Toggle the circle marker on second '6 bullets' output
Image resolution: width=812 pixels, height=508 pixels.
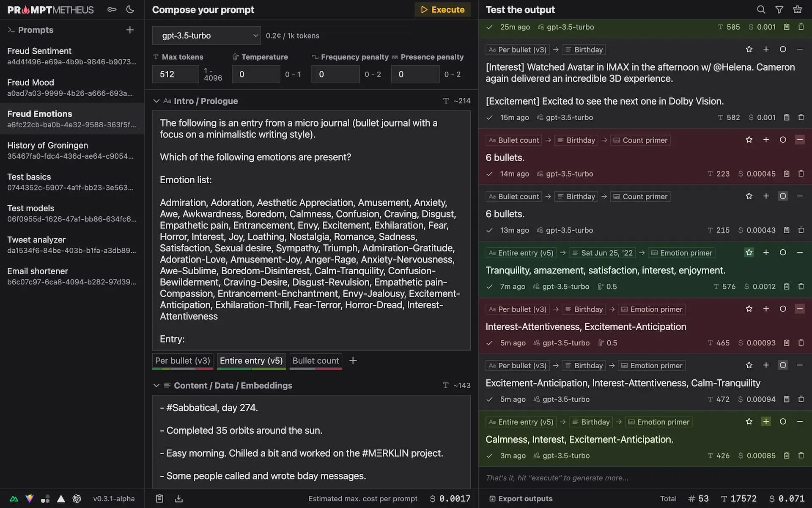point(783,196)
